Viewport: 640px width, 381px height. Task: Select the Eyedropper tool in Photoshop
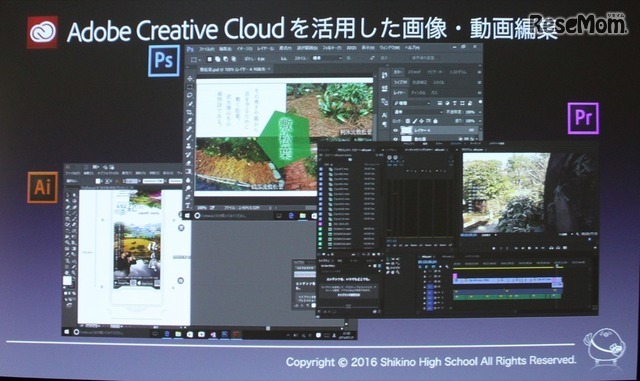click(190, 120)
